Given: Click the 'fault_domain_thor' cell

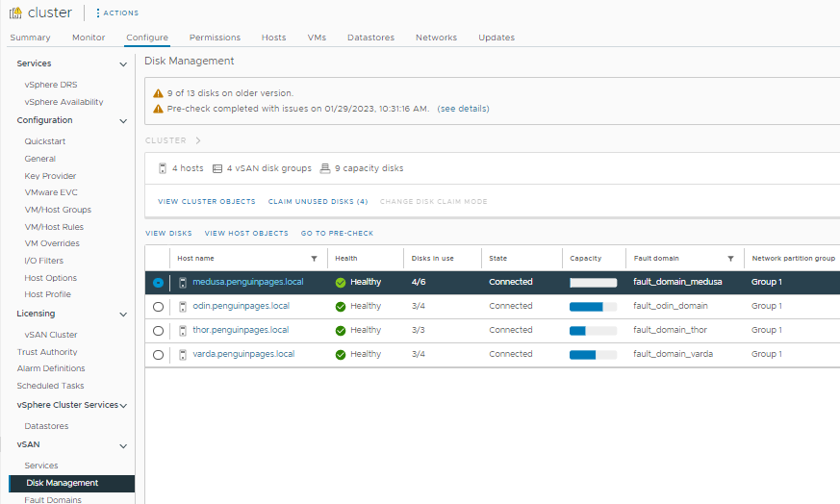Looking at the screenshot, I should point(671,330).
